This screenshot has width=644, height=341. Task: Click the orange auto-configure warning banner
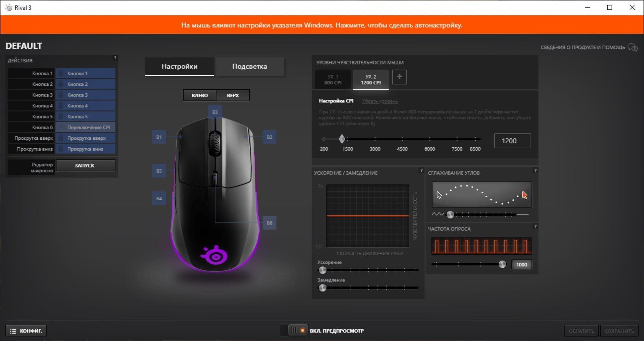tap(322, 25)
